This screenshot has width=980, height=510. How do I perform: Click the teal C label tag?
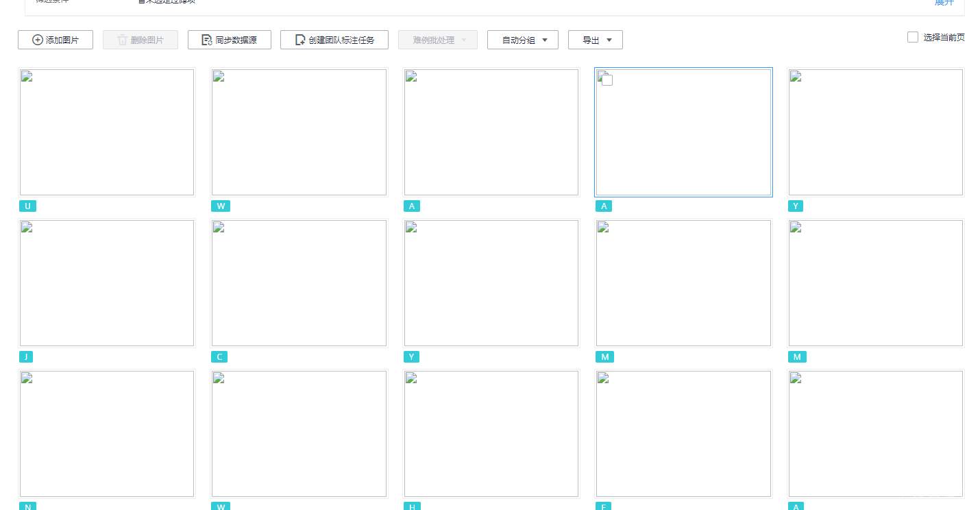tap(219, 357)
